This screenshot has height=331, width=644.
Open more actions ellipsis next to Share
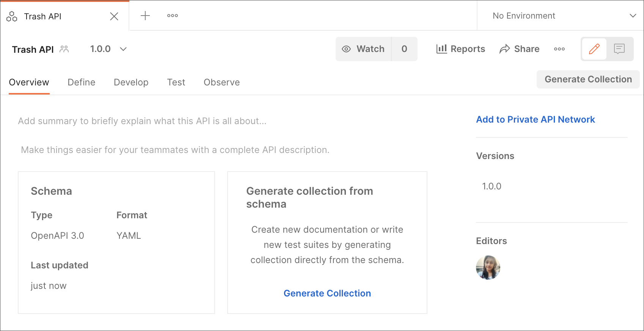[x=559, y=49]
